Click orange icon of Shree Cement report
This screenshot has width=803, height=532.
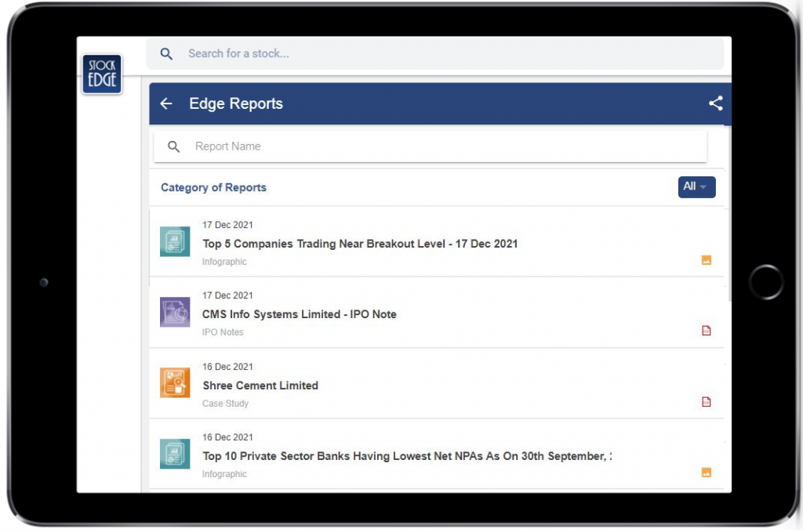coord(175,382)
